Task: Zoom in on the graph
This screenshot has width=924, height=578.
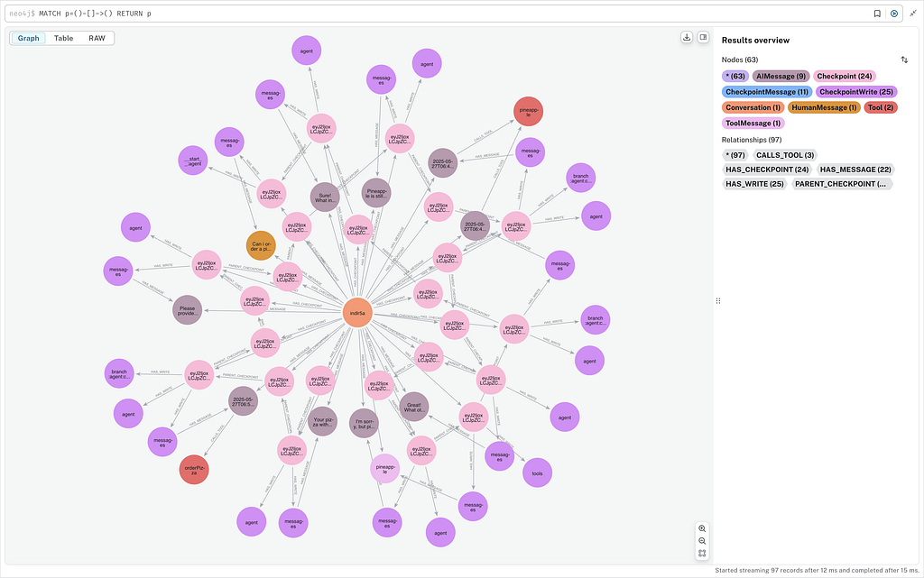Action: (702, 528)
